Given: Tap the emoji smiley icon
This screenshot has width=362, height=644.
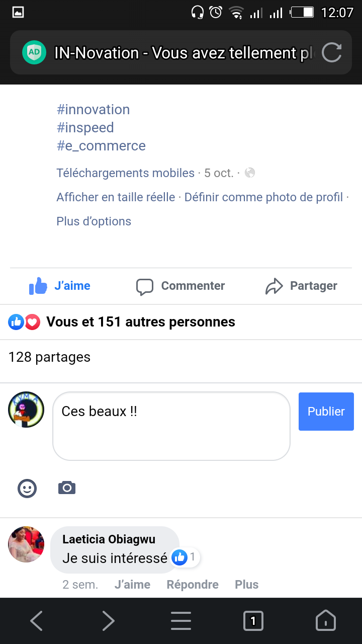Looking at the screenshot, I should click(x=27, y=488).
